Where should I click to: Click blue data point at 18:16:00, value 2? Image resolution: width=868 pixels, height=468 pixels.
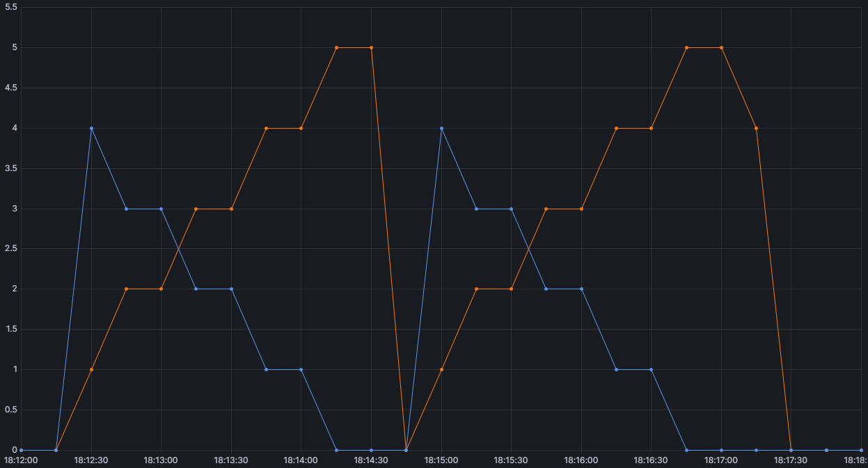[x=581, y=289]
